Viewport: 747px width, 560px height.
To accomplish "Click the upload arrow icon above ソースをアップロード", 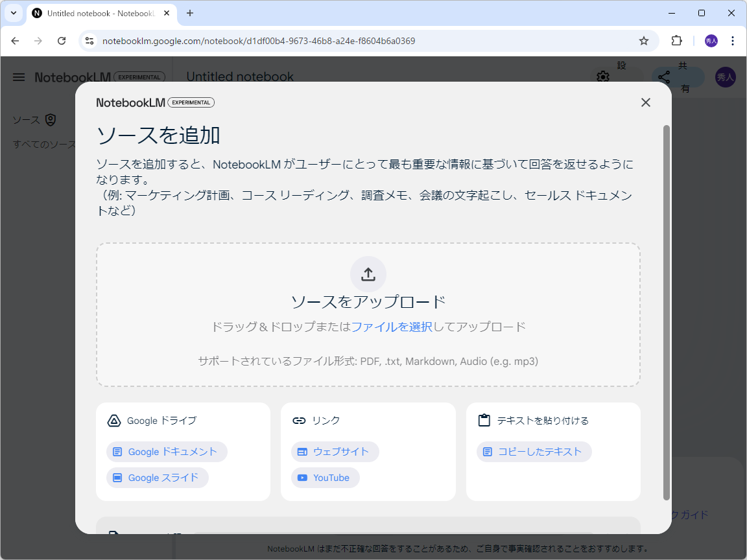I will [x=368, y=274].
